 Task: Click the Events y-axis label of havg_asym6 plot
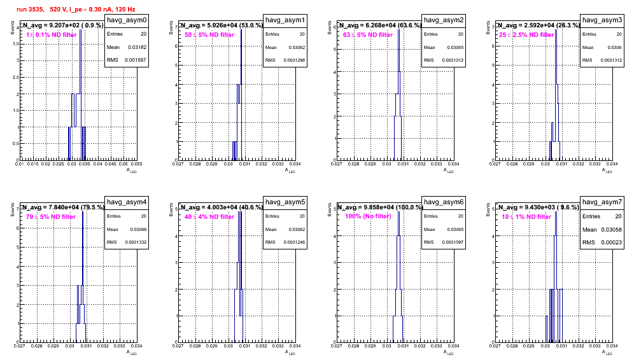tap(329, 209)
